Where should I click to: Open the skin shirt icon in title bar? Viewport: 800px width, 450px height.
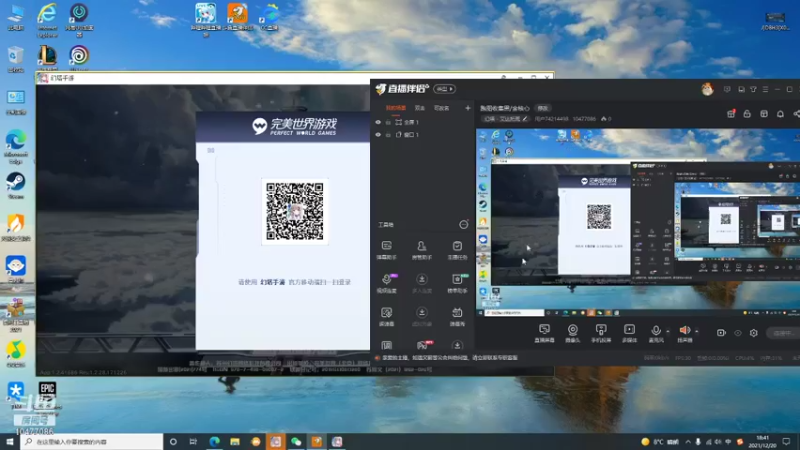tap(753, 89)
